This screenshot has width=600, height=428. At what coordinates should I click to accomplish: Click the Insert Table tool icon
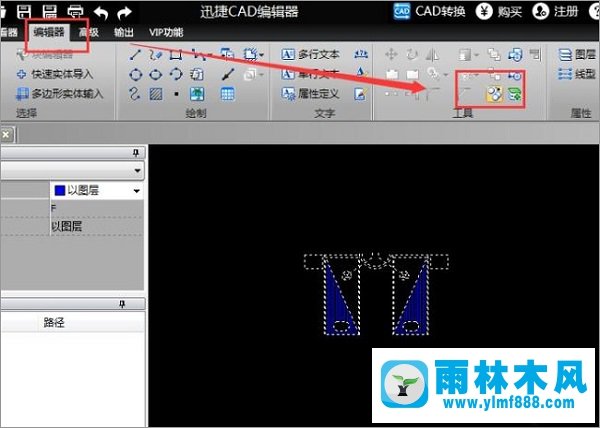tap(227, 94)
